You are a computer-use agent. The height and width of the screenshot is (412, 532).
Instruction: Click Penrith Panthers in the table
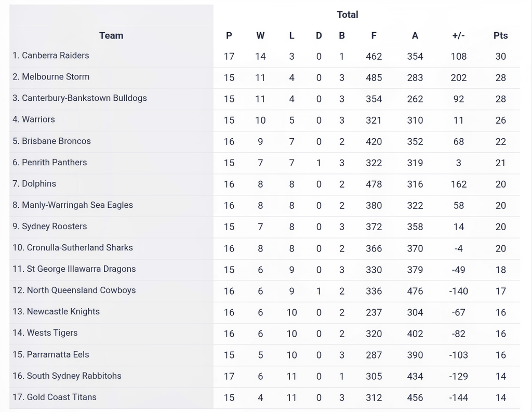[x=49, y=163]
